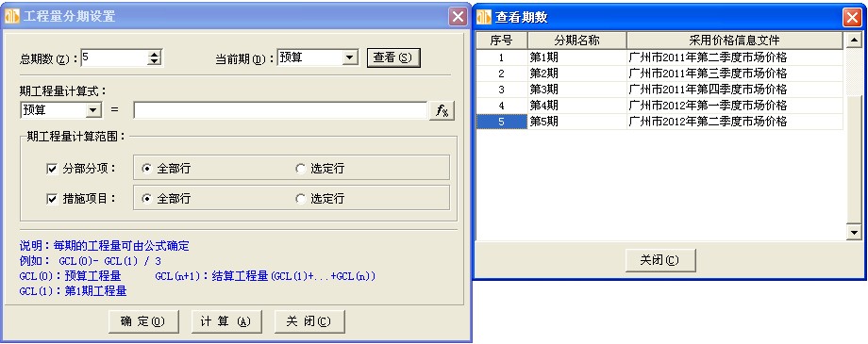Screen dimensions: 868x344
Task: Click the scrollbar down arrow in 查看期数
Action: pyautogui.click(x=853, y=233)
